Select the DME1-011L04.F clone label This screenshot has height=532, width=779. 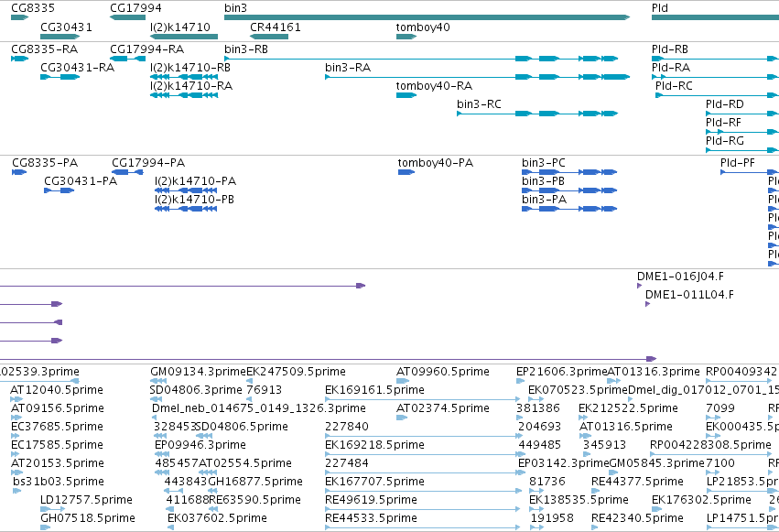pyautogui.click(x=689, y=295)
